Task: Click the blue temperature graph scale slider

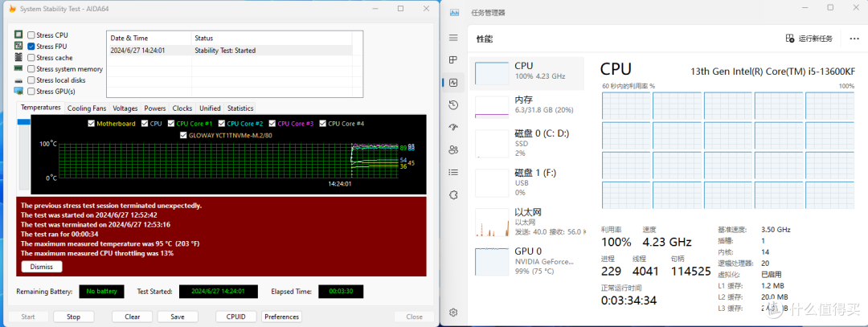Action: [x=24, y=122]
